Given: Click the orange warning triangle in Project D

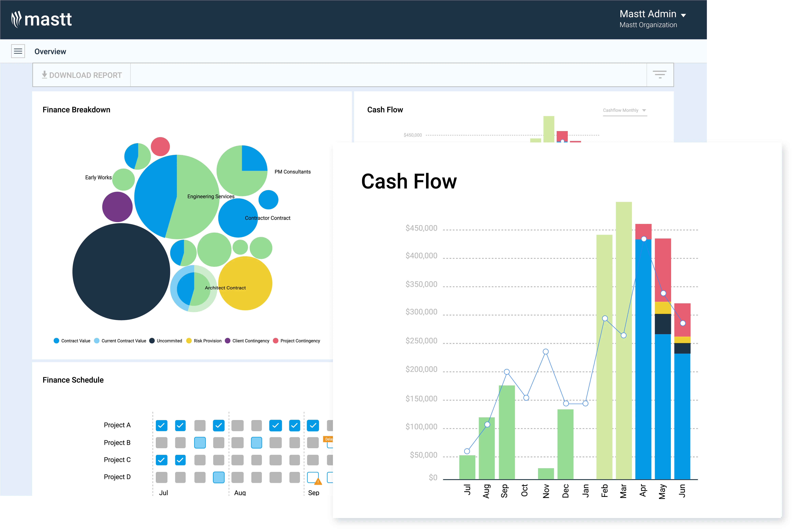Looking at the screenshot, I should 318,481.
